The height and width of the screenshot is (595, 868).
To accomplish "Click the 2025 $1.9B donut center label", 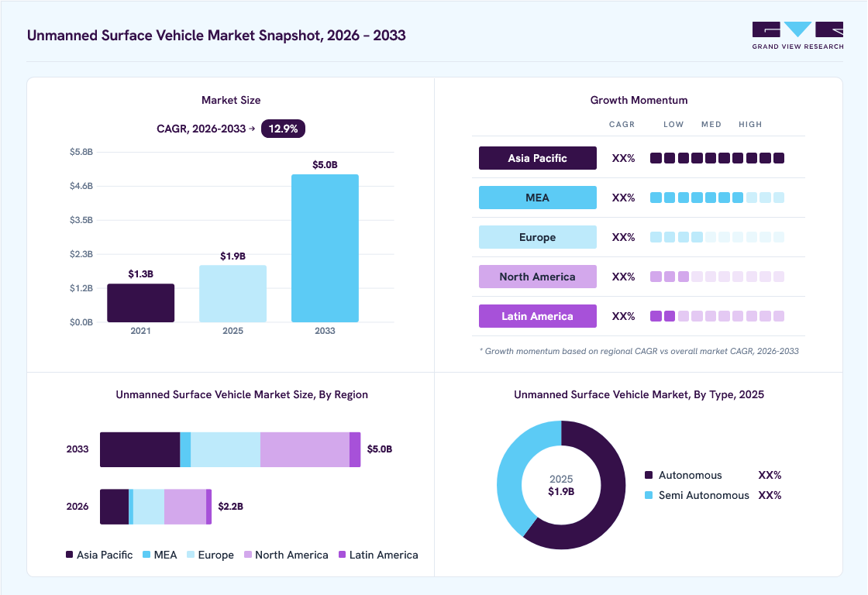I will (561, 486).
